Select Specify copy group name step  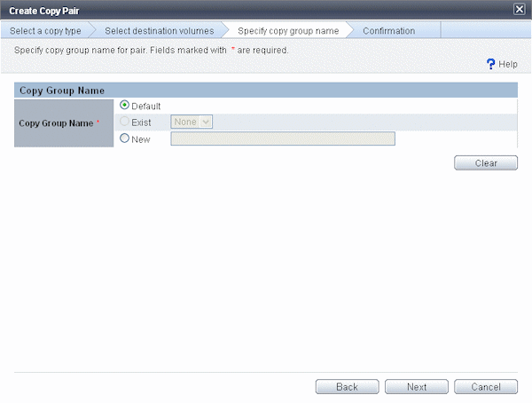288,31
